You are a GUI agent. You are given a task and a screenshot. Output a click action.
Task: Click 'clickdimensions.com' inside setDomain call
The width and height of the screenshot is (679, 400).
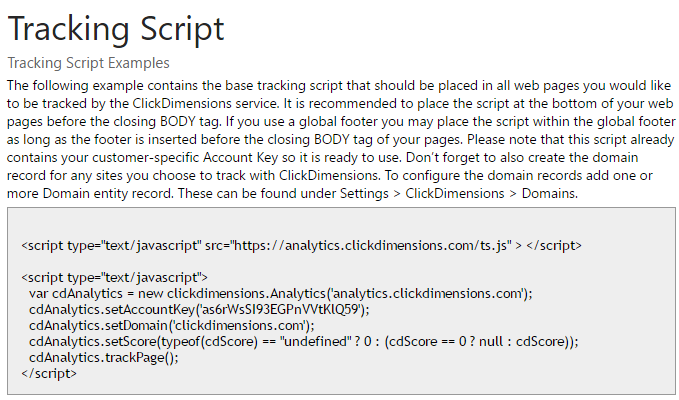coord(239,326)
